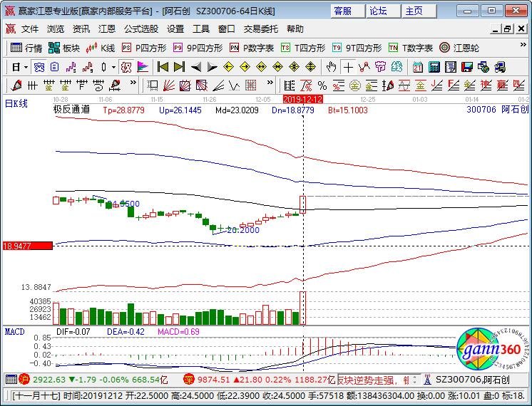Screen dimensions: 532x406
Task: Toggle the 权 adjusted-price icon
Action: [x=126, y=67]
